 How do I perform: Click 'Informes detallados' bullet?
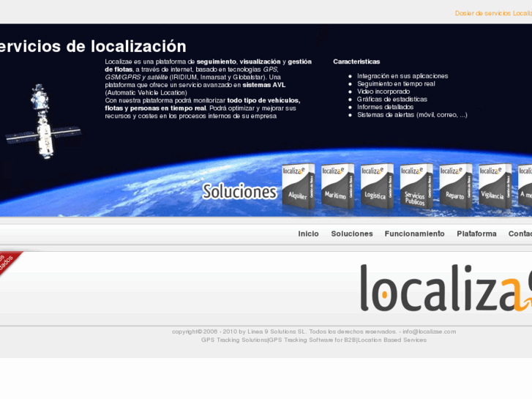coord(385,107)
